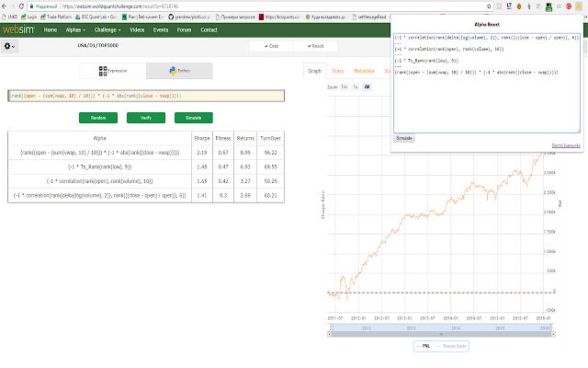Click the browser forward arrow
The image size is (588, 368).
tap(12, 6)
